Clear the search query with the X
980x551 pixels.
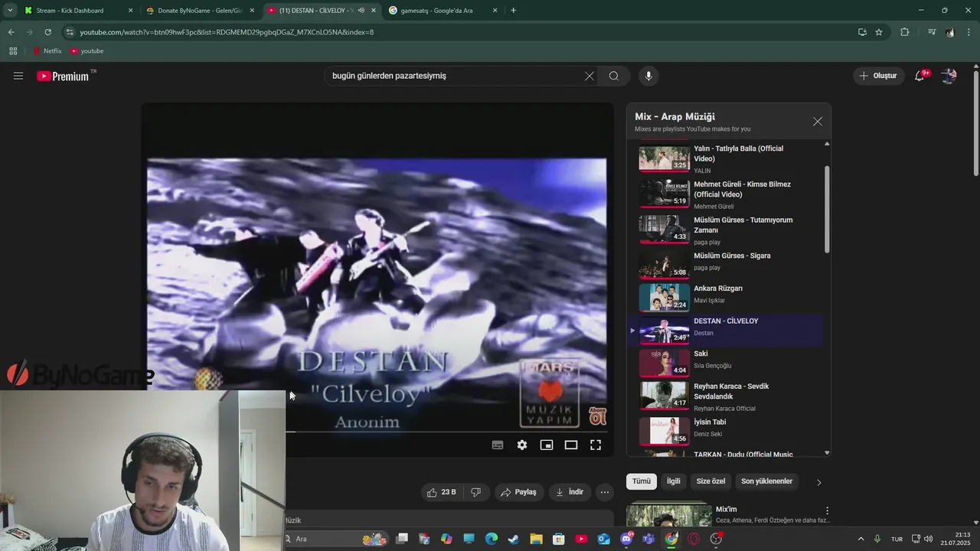click(x=590, y=76)
